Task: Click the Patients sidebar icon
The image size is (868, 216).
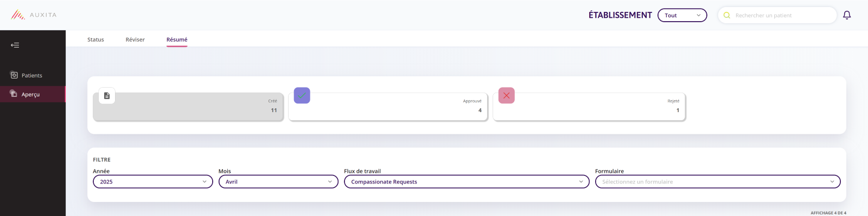Action: (14, 75)
